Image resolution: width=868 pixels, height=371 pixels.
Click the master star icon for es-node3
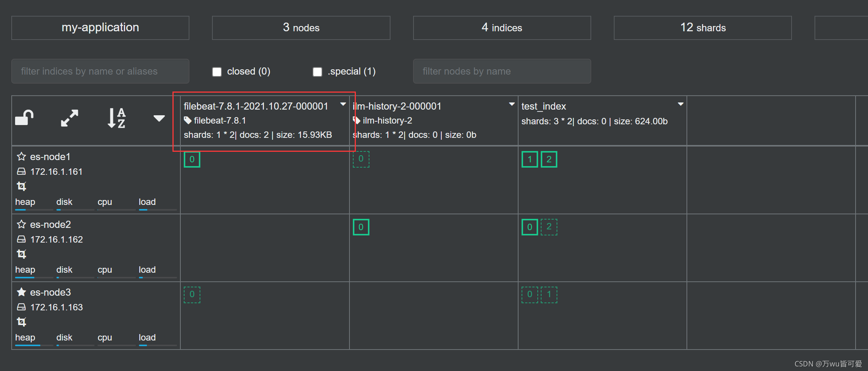21,292
